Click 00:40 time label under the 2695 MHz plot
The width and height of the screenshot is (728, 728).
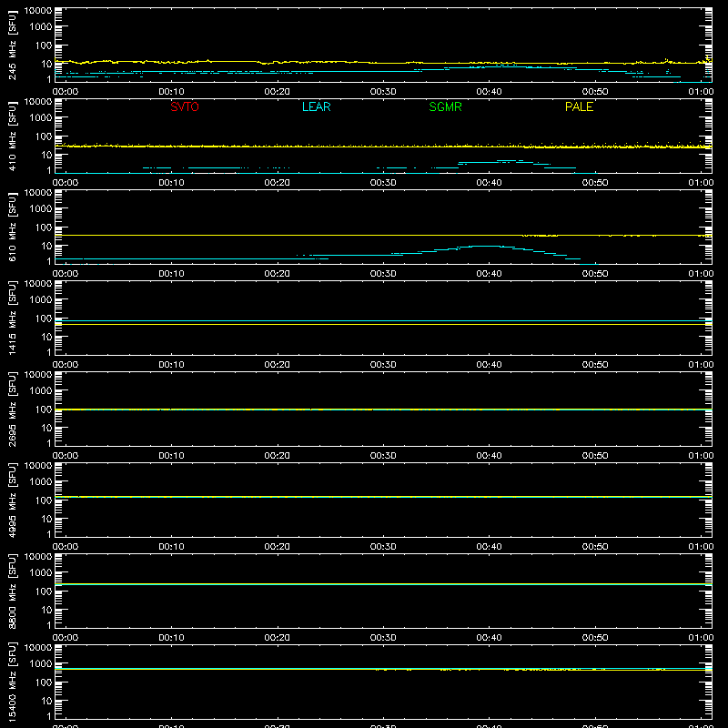(489, 456)
